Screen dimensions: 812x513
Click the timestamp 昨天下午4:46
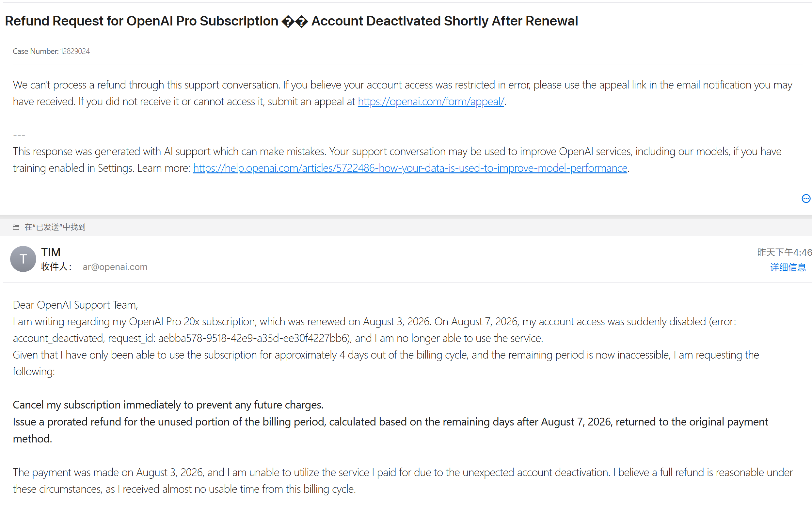(784, 252)
